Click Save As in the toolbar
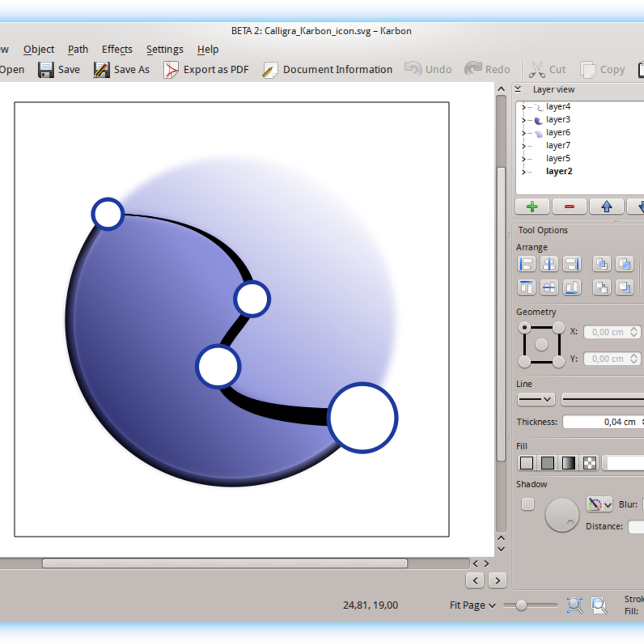 [121, 70]
